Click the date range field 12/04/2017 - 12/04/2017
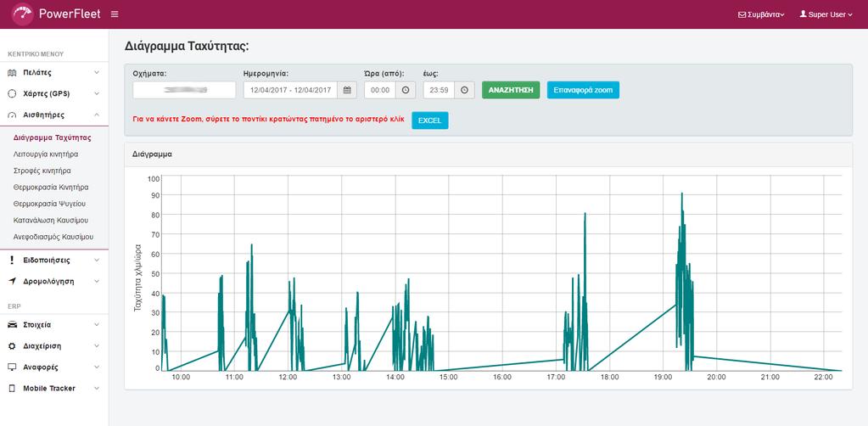 click(x=291, y=90)
